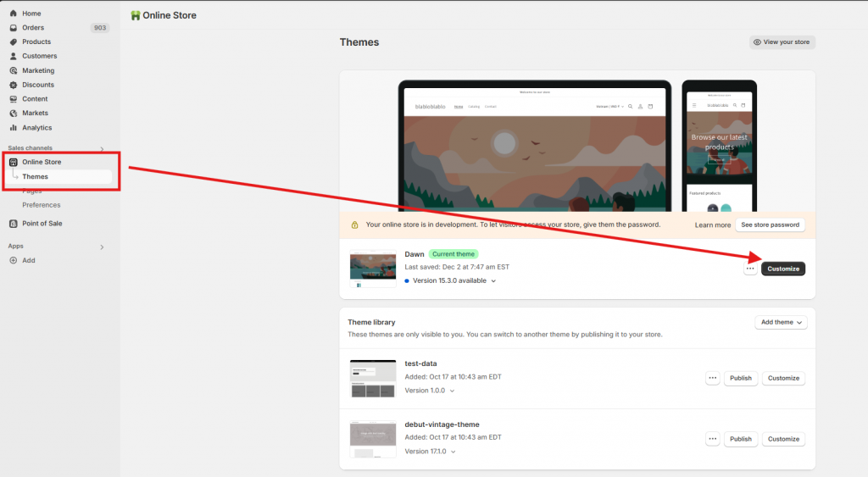
Task: Expand the Sales channels chevron
Action: coord(102,149)
